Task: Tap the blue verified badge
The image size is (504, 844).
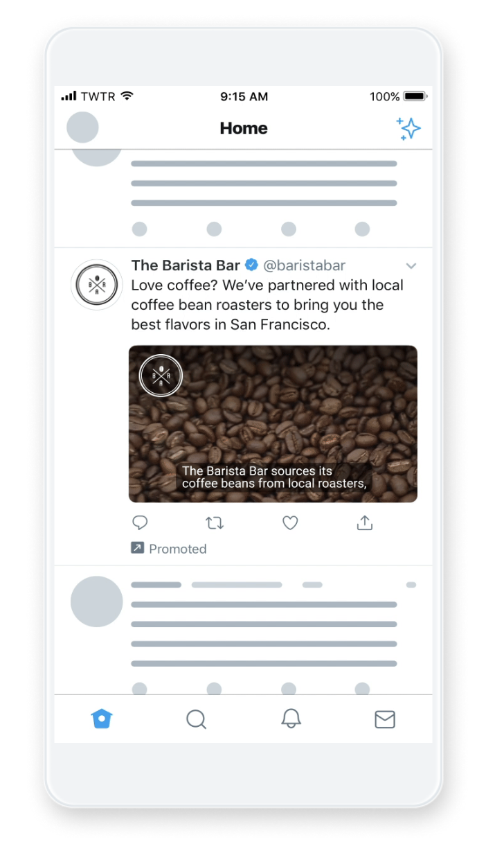Action: [252, 265]
